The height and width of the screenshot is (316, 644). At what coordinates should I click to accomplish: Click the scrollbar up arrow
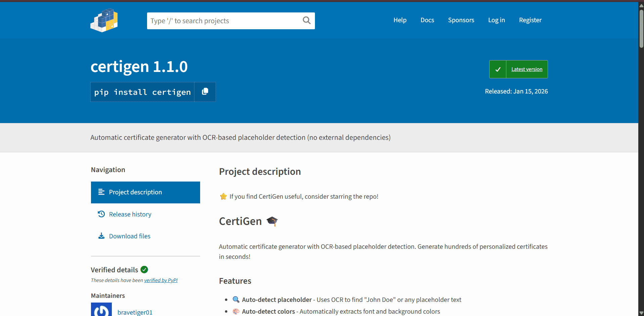pyautogui.click(x=641, y=5)
